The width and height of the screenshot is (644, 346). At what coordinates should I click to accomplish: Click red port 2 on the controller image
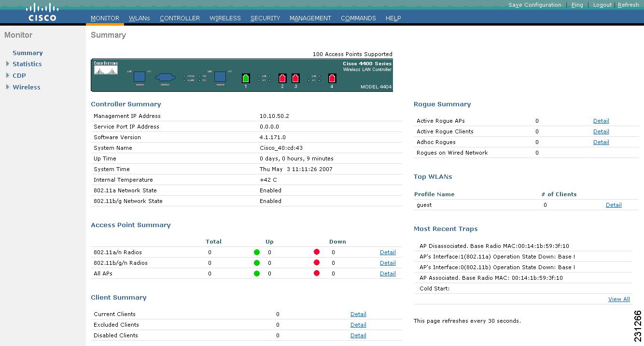tap(282, 78)
